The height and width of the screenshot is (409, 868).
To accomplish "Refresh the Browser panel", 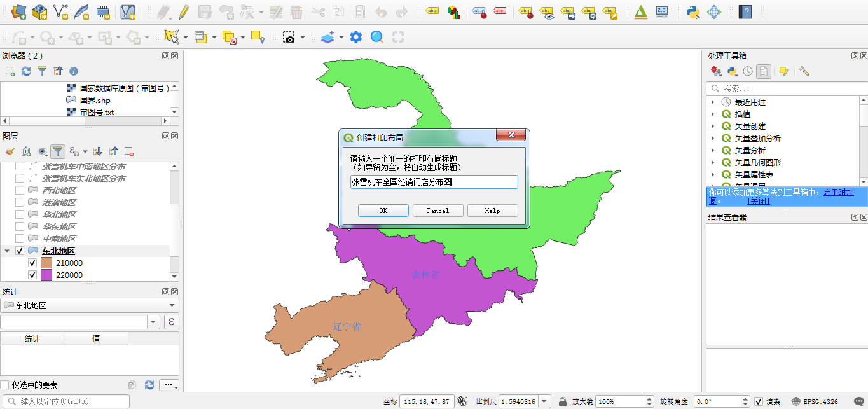I will pos(26,71).
